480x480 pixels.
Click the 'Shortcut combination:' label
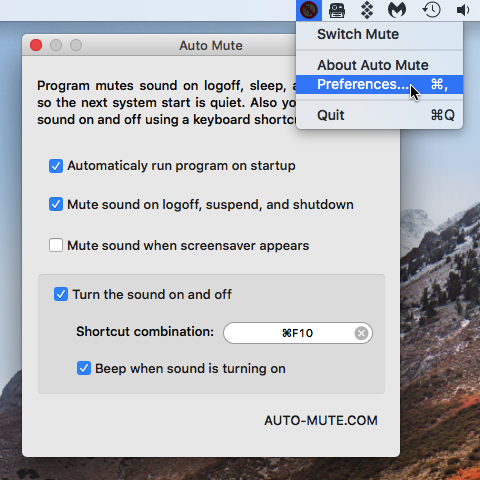(145, 332)
